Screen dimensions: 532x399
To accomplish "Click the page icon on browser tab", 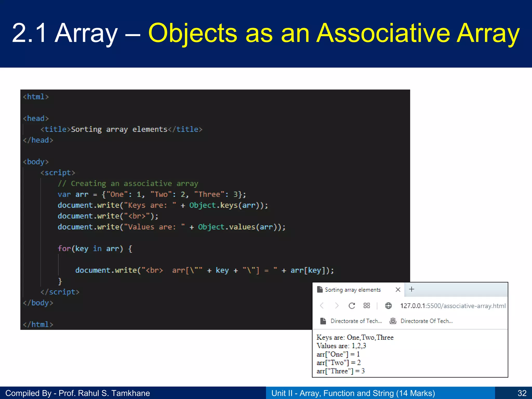I will pos(320,289).
